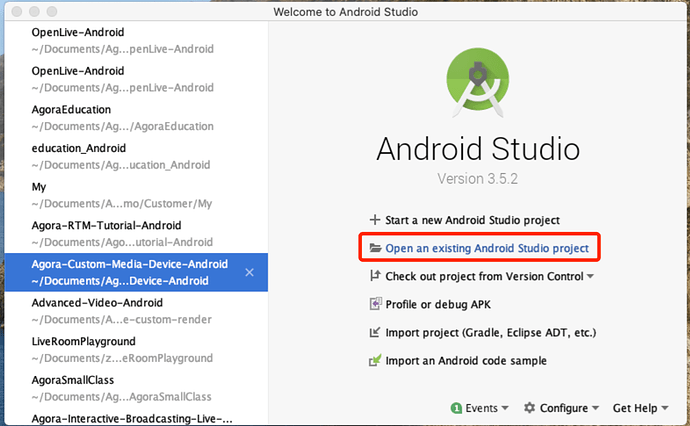Viewport: 690px width, 426px height.
Task: Check out project from Version Control
Action: pyautogui.click(x=484, y=276)
